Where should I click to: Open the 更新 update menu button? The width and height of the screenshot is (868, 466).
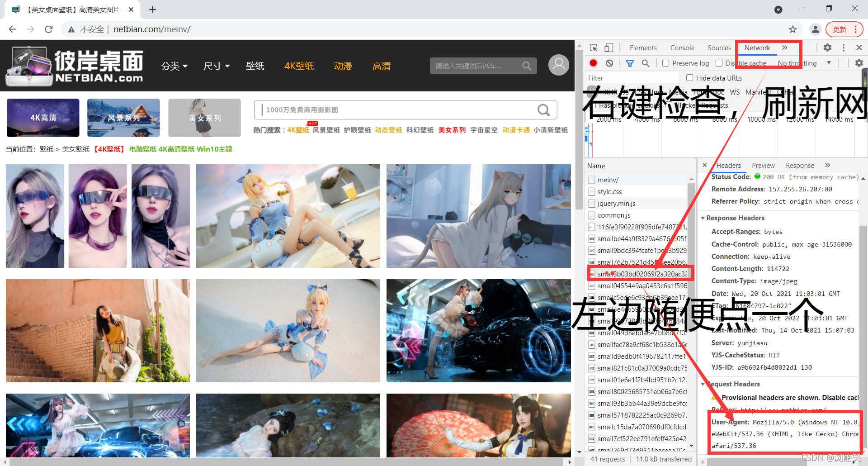tap(844, 29)
